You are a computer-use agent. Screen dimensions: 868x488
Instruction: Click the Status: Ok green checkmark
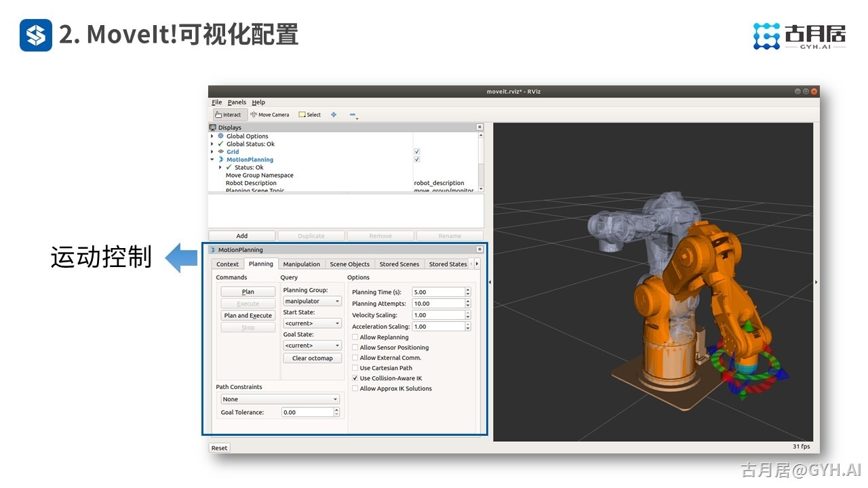(x=229, y=167)
